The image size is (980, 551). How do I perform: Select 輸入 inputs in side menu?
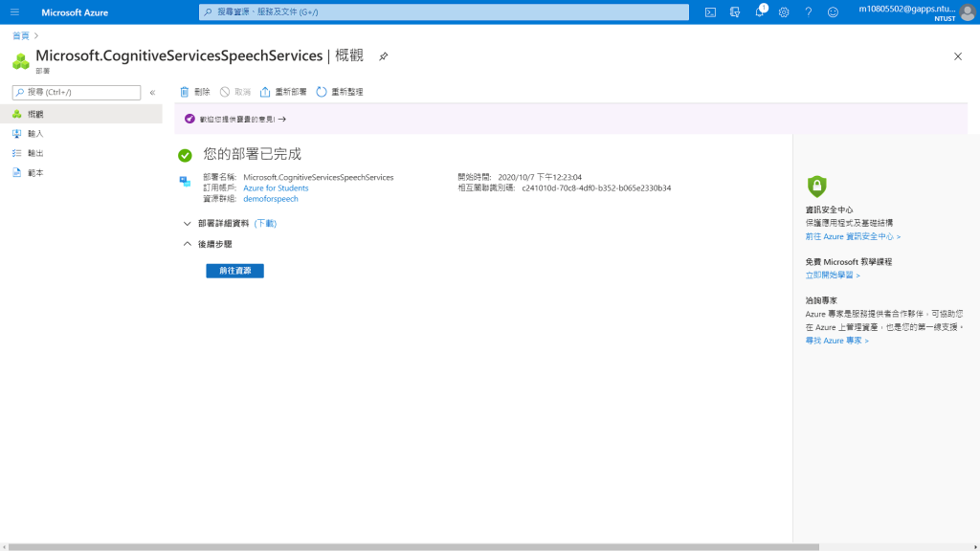click(81, 133)
